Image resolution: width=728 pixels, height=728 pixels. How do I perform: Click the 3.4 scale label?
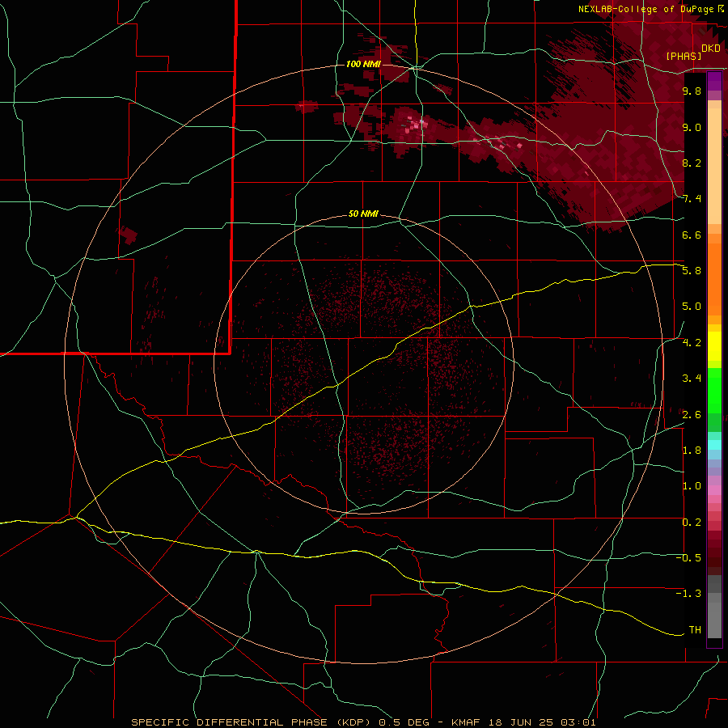coord(692,379)
